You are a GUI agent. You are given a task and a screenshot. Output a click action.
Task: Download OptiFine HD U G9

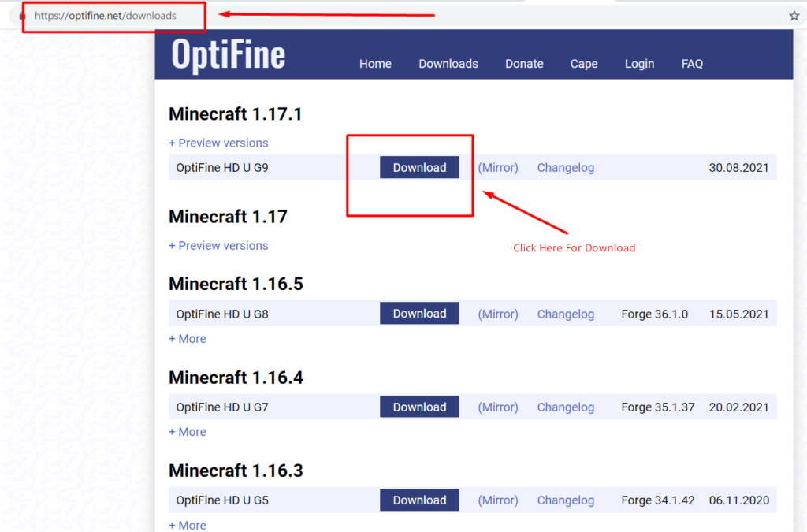[x=419, y=168]
